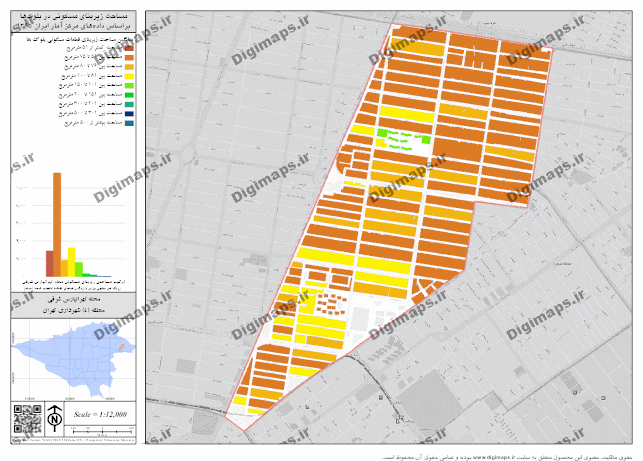Click the yellow bar in the histogram
Image resolution: width=643 pixels, height=461 pixels.
tap(71, 262)
